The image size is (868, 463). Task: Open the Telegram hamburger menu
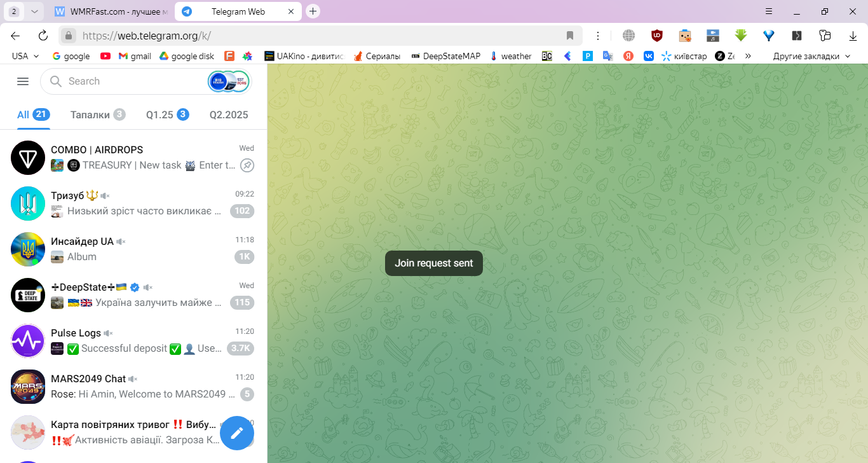[23, 81]
